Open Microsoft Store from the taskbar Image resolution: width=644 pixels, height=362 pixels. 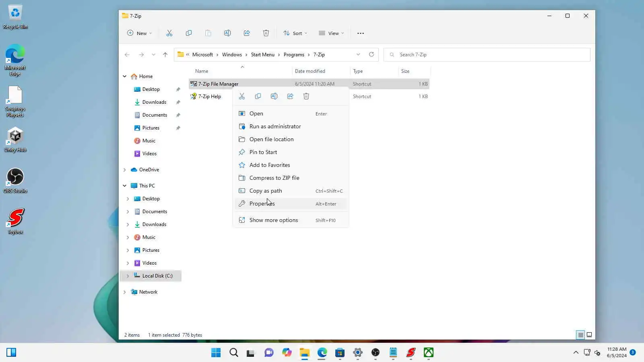tap(340, 353)
